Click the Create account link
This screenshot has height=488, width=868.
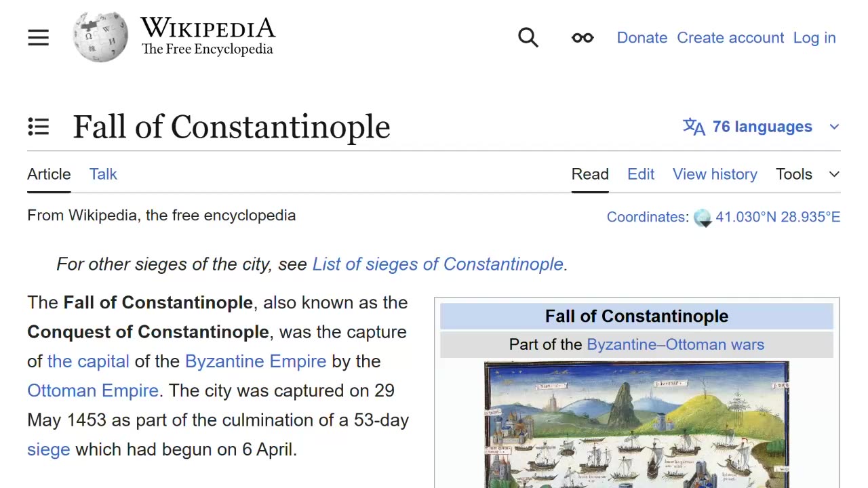pyautogui.click(x=730, y=38)
